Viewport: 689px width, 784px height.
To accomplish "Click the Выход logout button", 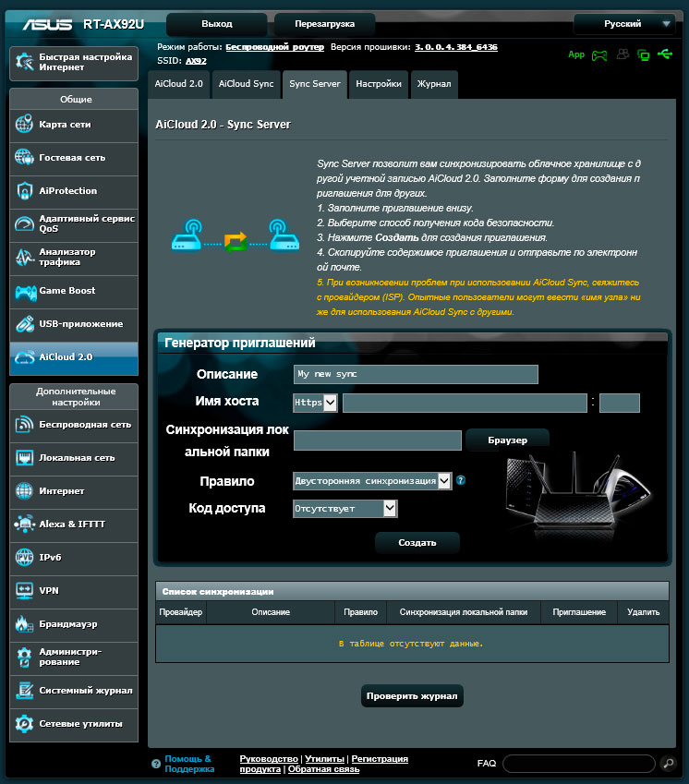I will point(216,24).
